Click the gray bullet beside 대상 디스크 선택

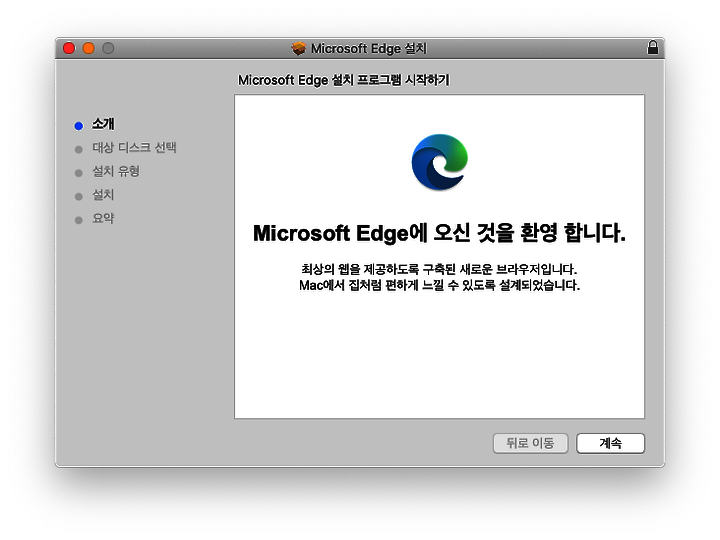pos(79,149)
